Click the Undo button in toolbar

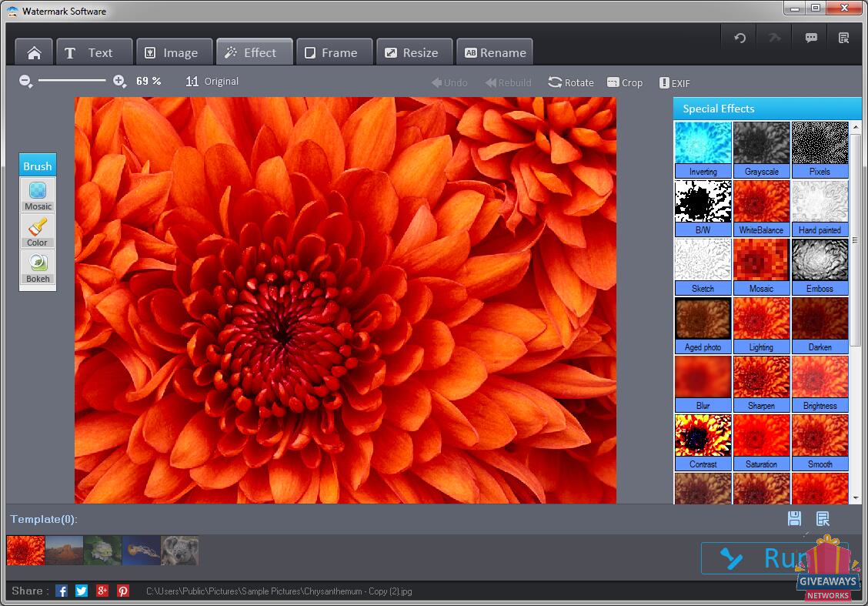click(x=449, y=82)
